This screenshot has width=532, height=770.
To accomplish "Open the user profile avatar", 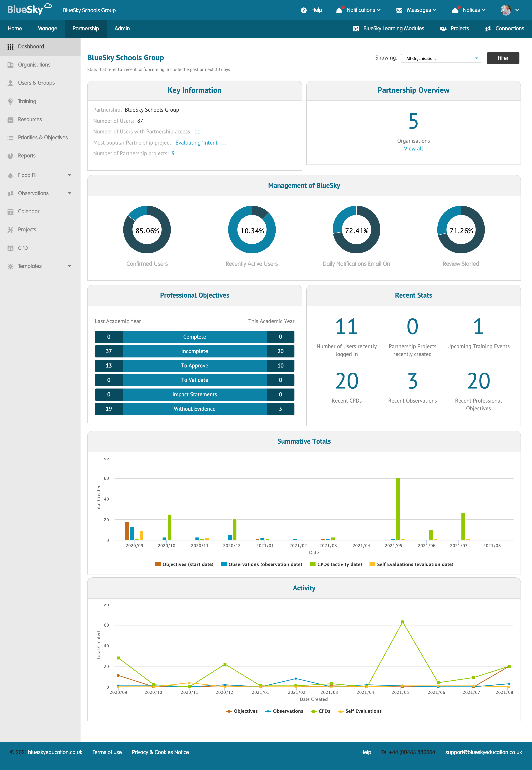I will click(x=505, y=10).
